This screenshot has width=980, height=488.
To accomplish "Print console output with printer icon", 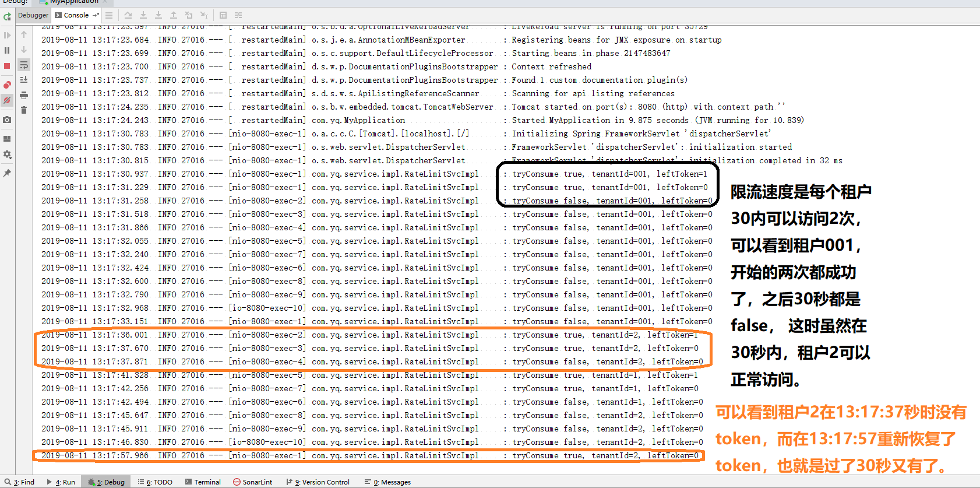I will (24, 95).
